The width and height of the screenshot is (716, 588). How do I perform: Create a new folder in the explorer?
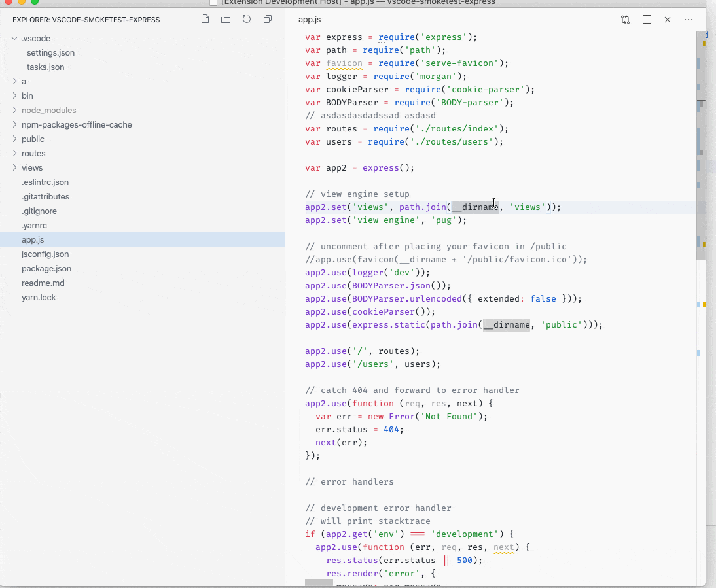[225, 19]
